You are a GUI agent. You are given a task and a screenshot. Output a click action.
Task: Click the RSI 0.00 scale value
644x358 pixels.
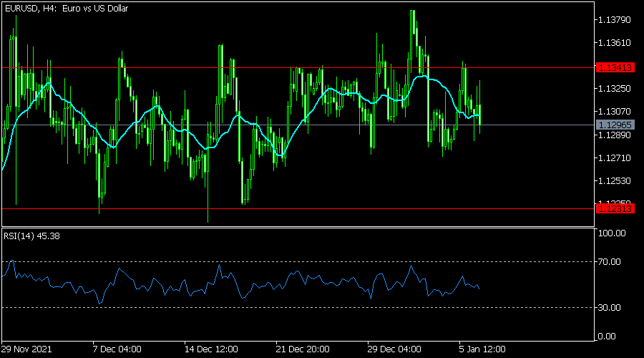tap(607, 337)
